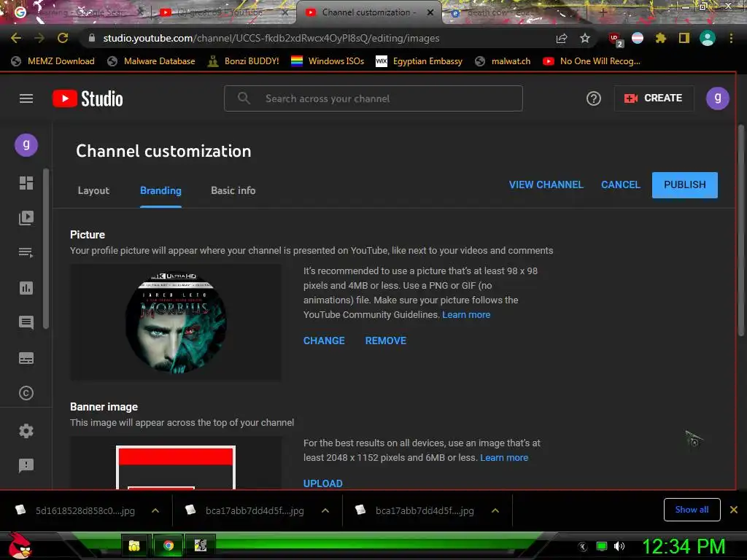Expand options for first bca17abb7dd4d5f...jpg download
The image size is (747, 560).
[325, 510]
